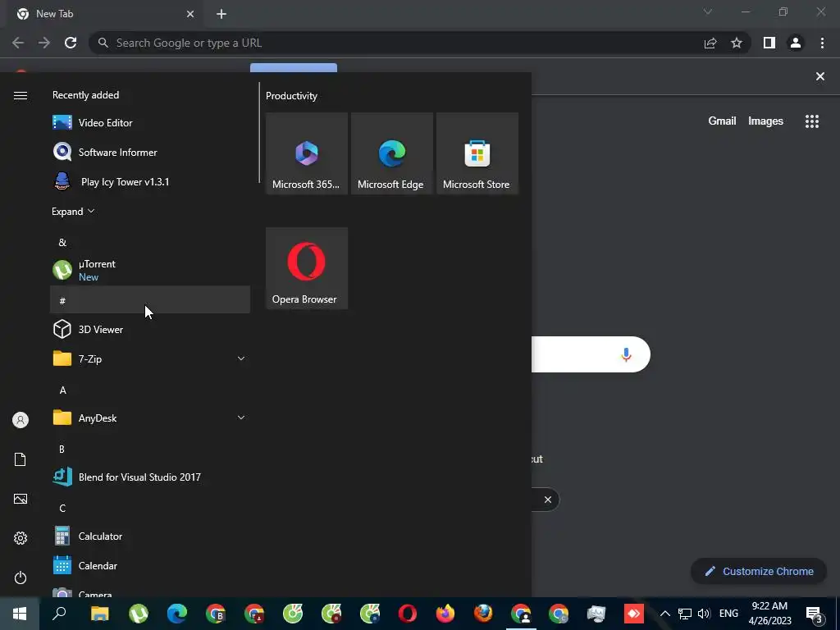The width and height of the screenshot is (840, 630).
Task: Open Video Editor from Recently added
Action: click(150, 123)
